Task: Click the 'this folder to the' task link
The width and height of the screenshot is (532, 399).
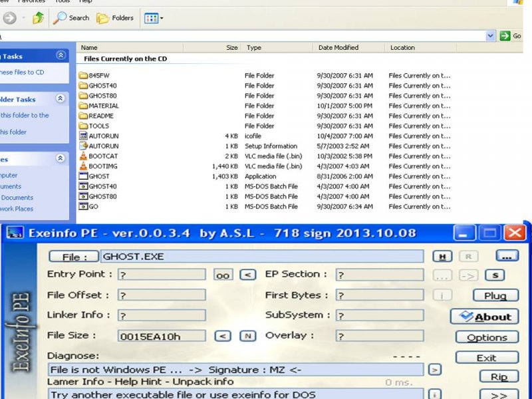Action: 25,115
